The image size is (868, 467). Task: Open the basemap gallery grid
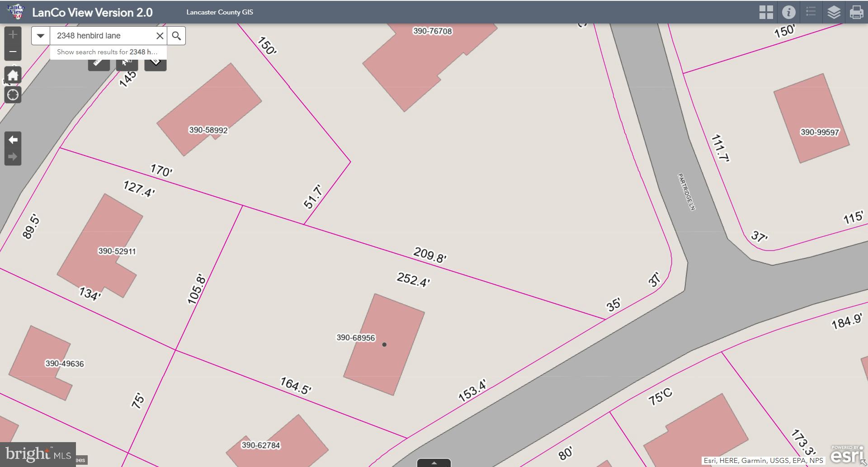point(766,12)
